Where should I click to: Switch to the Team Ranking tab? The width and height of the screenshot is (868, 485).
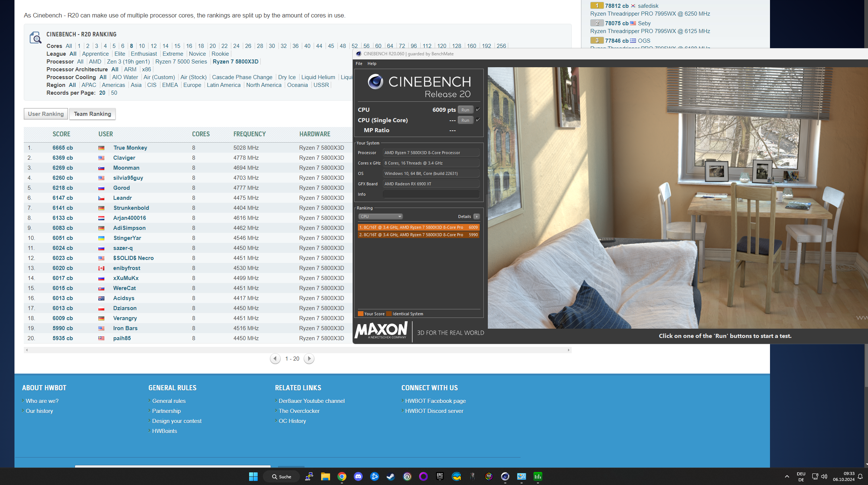tap(92, 114)
